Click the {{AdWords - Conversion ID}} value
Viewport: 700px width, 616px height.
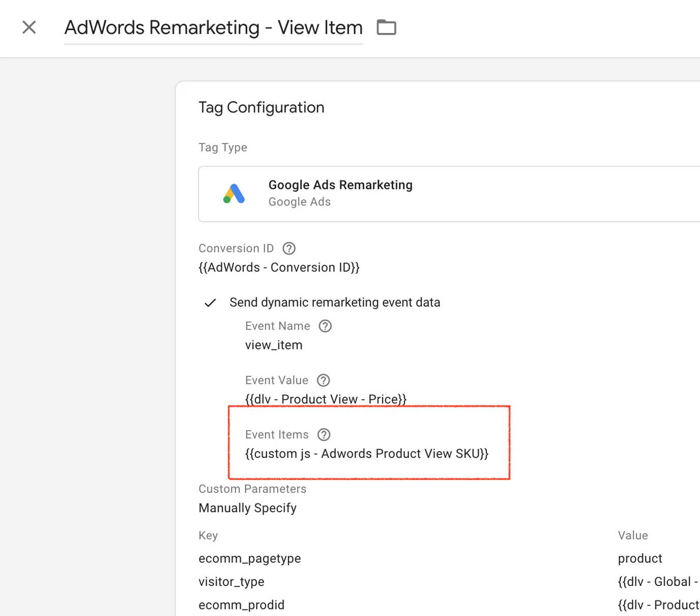pyautogui.click(x=279, y=268)
